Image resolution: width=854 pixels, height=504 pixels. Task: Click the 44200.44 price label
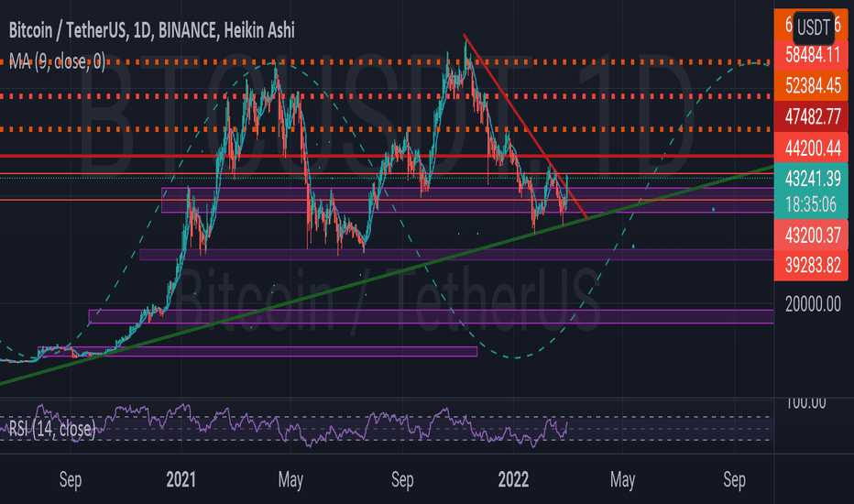811,148
